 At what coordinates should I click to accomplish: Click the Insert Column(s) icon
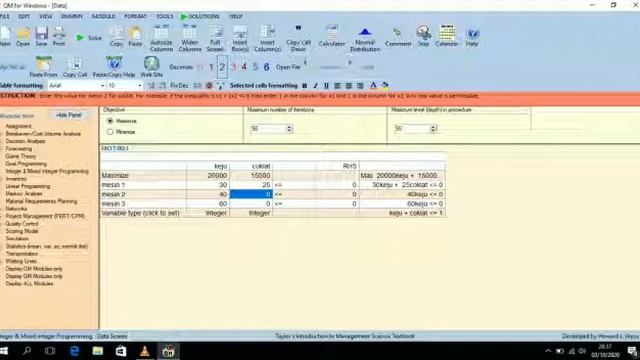click(x=267, y=38)
